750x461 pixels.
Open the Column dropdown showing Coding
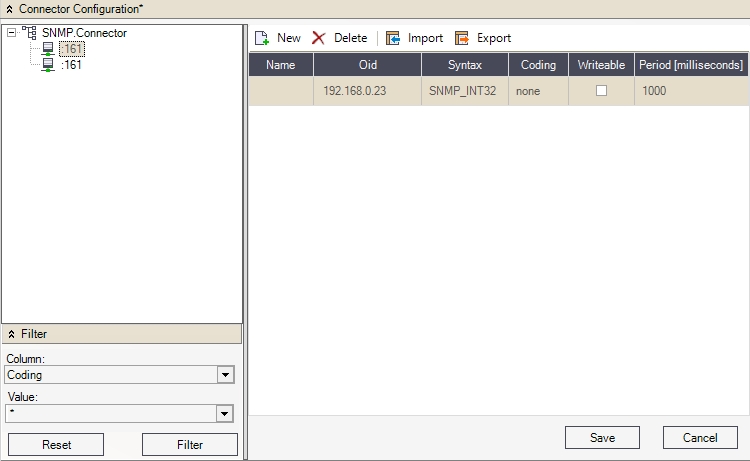tap(226, 375)
